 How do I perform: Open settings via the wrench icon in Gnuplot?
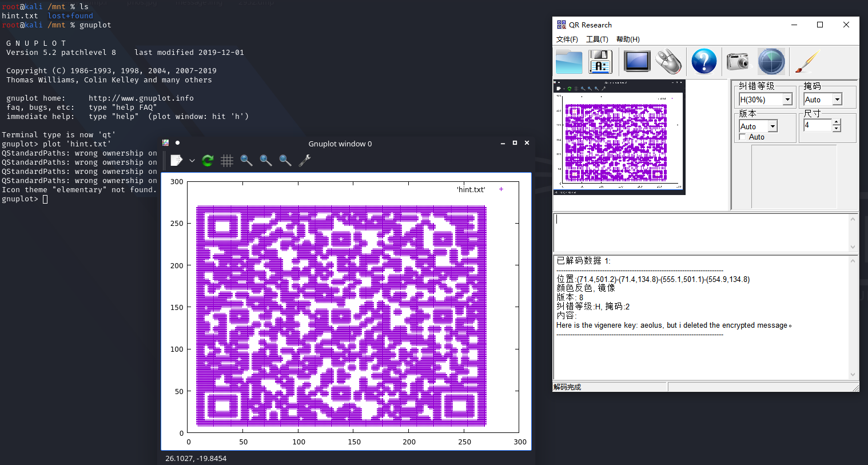pyautogui.click(x=305, y=161)
